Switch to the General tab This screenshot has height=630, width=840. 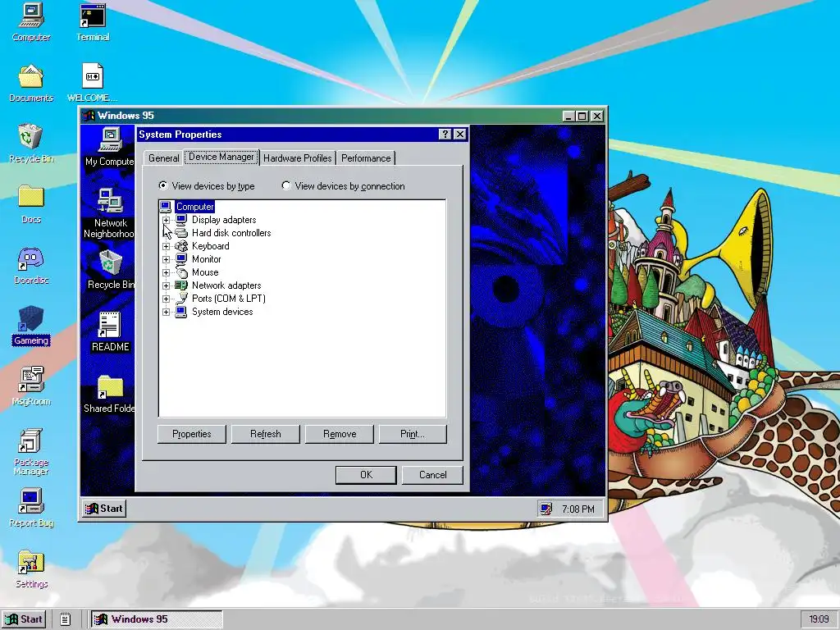tap(163, 158)
